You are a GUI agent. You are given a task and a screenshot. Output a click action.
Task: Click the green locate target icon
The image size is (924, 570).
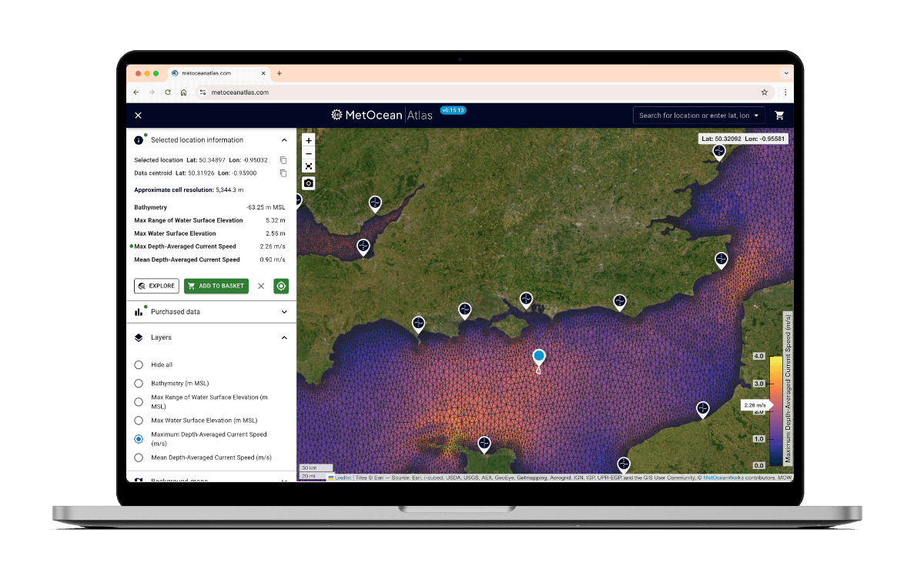(x=281, y=286)
